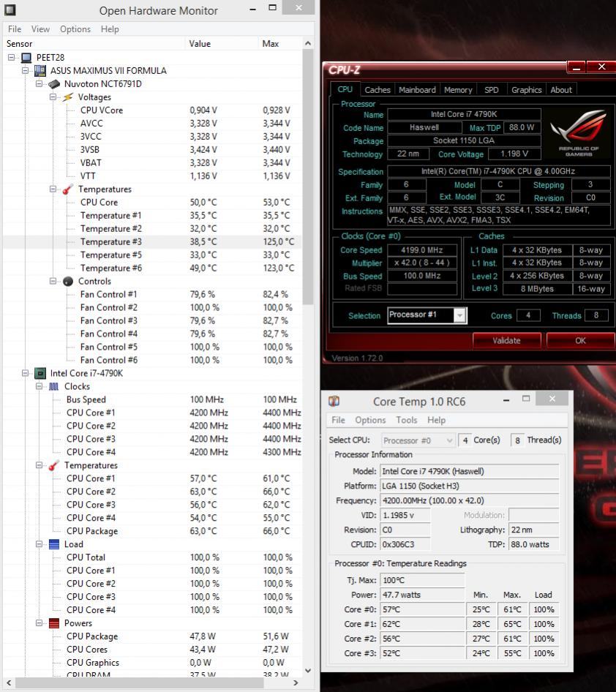Switch to the SPD tab in CPU-Z
The height and width of the screenshot is (692, 616).
point(491,90)
